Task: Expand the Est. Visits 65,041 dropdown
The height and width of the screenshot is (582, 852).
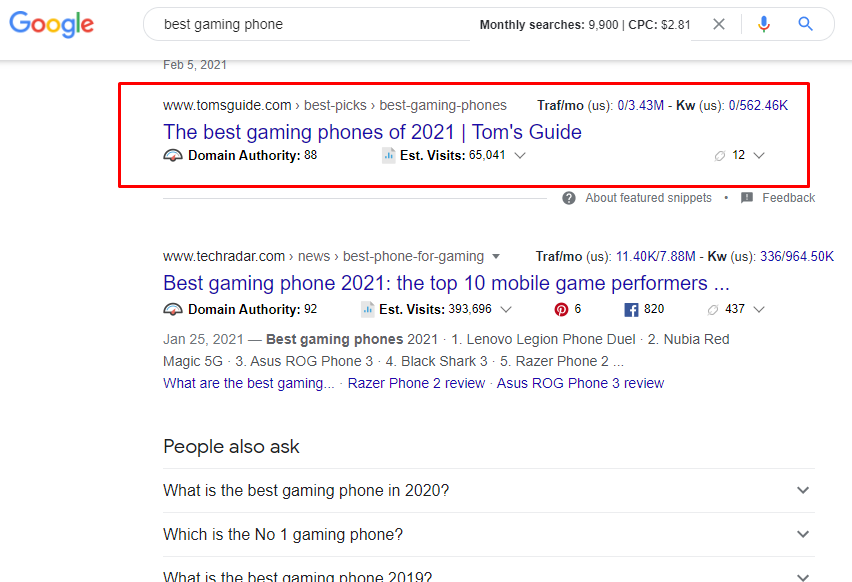Action: (x=519, y=155)
